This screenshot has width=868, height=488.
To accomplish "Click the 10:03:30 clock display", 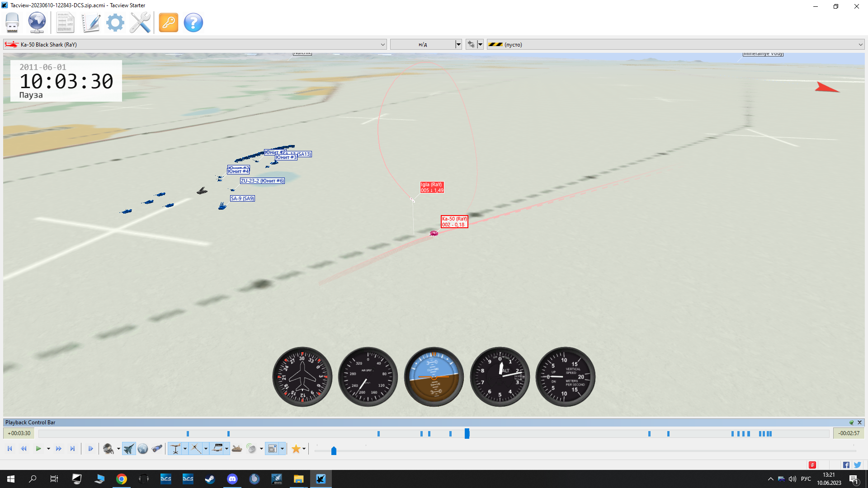I will click(66, 81).
